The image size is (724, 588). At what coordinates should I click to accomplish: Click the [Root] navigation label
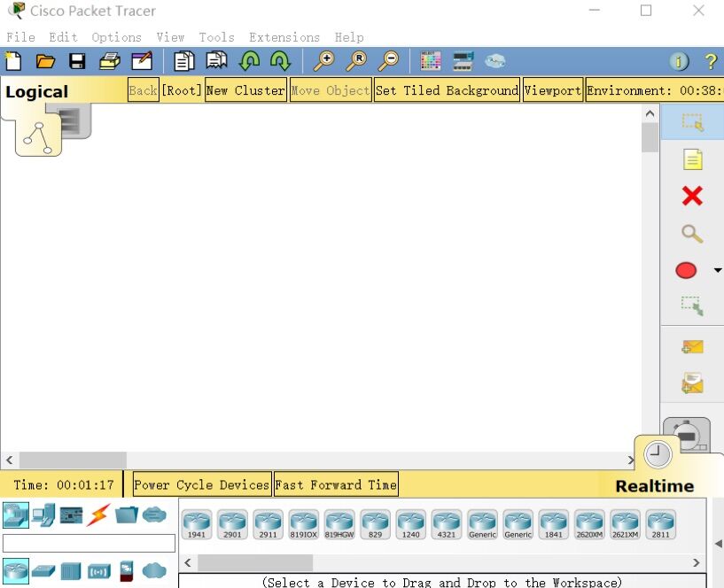[x=182, y=90]
